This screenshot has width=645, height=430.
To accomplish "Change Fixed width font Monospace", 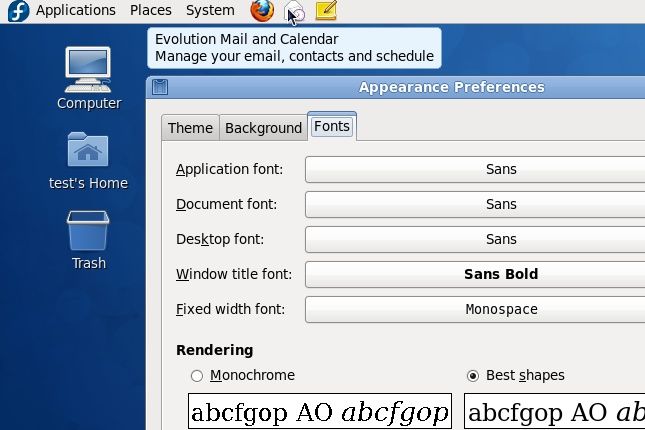I will 475,309.
